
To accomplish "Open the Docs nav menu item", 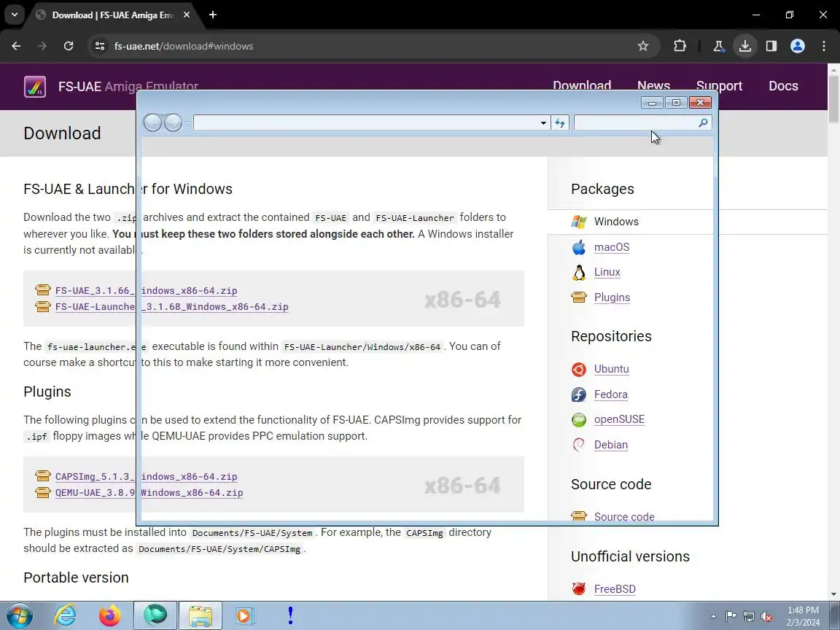I will click(783, 86).
